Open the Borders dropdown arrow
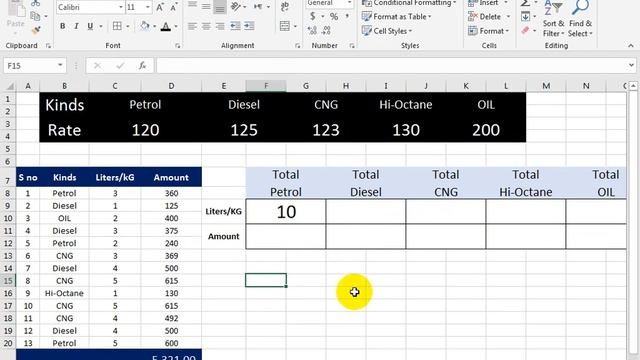The height and width of the screenshot is (360, 640). [x=128, y=27]
